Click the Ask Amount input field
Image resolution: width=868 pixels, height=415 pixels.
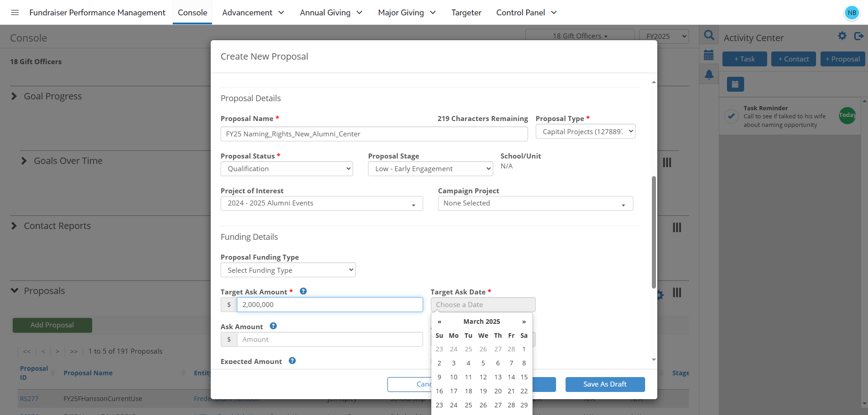pos(330,339)
